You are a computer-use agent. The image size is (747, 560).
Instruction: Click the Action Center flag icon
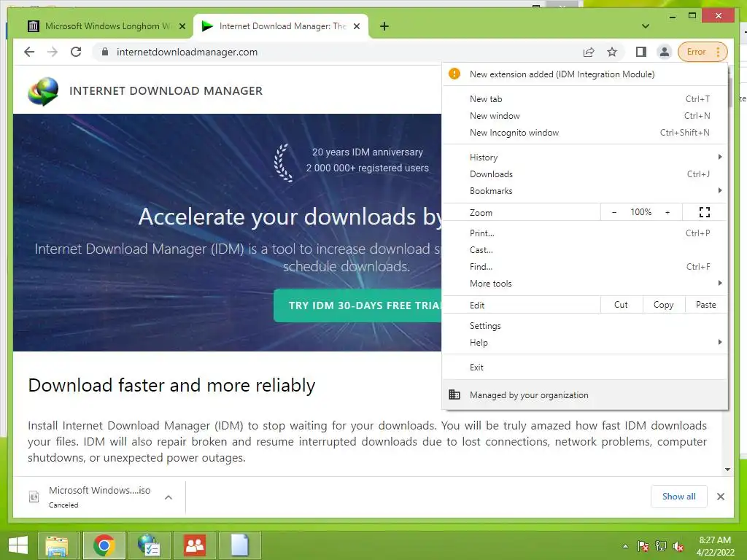pyautogui.click(x=643, y=546)
